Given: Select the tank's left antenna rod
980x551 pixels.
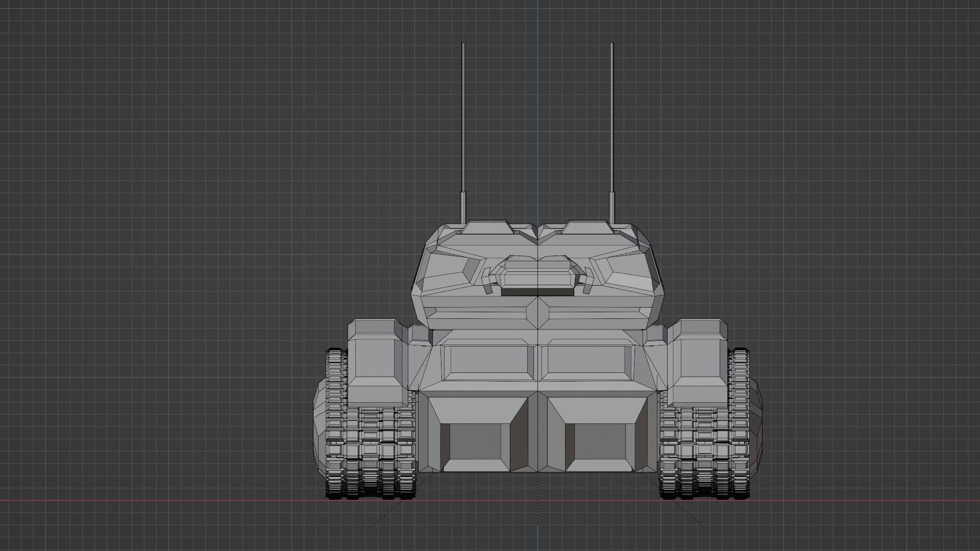Looking at the screenshot, I should point(463,133).
